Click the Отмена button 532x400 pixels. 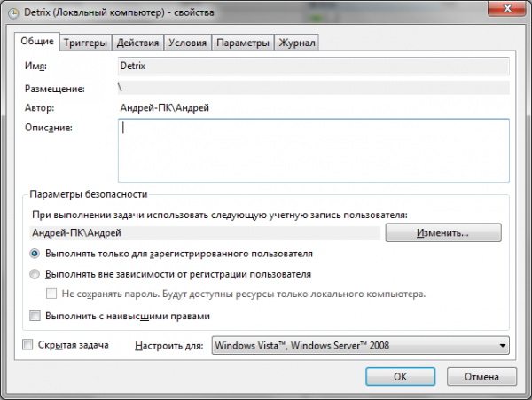(481, 377)
